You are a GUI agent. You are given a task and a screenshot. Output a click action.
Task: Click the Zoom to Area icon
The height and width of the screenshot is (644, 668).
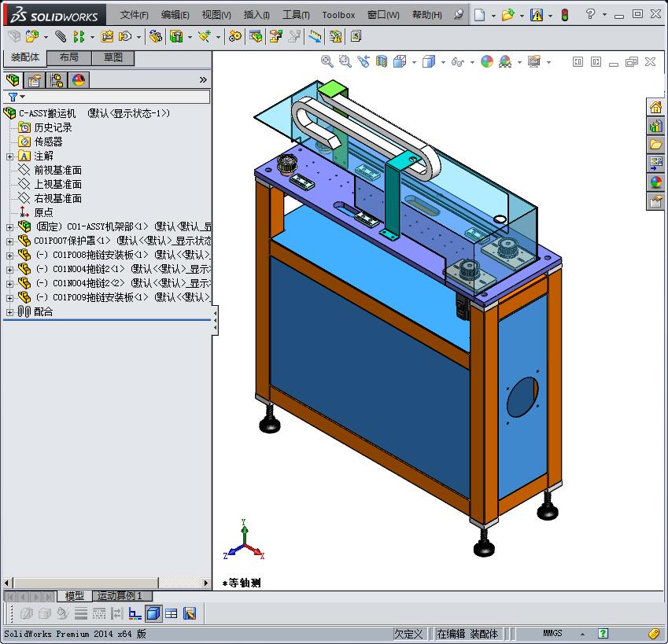point(345,61)
